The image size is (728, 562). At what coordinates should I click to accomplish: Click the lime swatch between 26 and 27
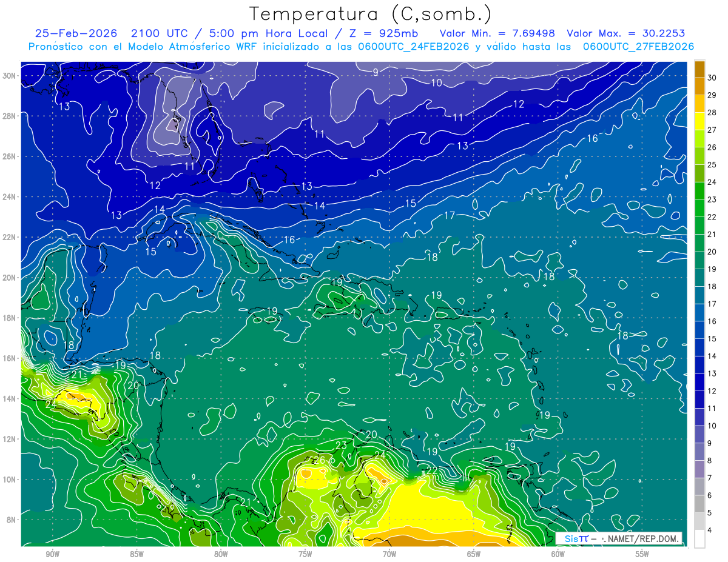click(x=699, y=139)
